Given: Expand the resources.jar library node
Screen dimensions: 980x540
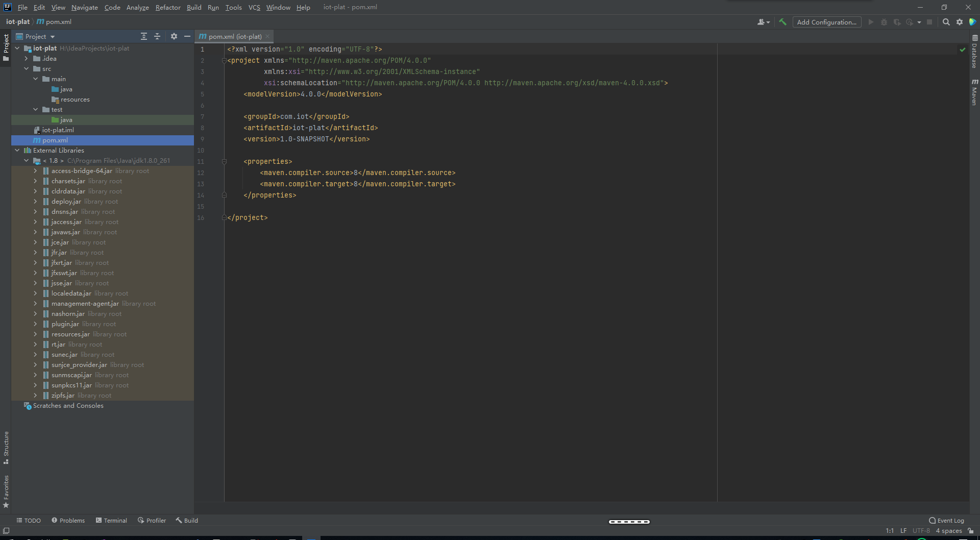Looking at the screenshot, I should tap(35, 334).
